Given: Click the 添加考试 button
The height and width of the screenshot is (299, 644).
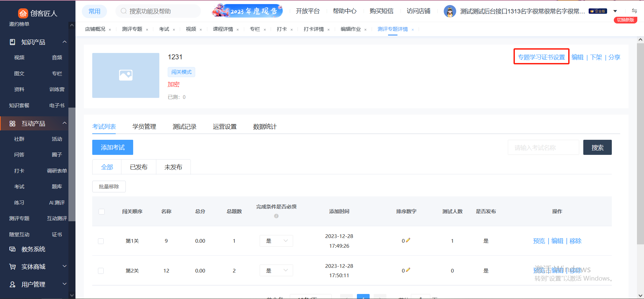Looking at the screenshot, I should point(113,147).
